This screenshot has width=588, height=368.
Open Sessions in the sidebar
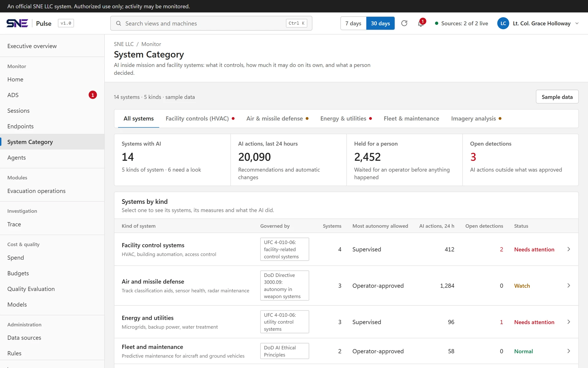(52, 111)
